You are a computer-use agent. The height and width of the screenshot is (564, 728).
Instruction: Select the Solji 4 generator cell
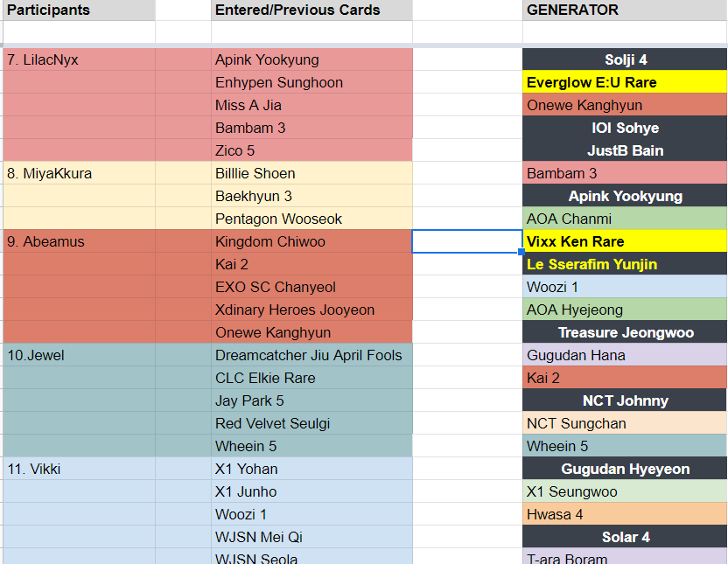click(625, 59)
